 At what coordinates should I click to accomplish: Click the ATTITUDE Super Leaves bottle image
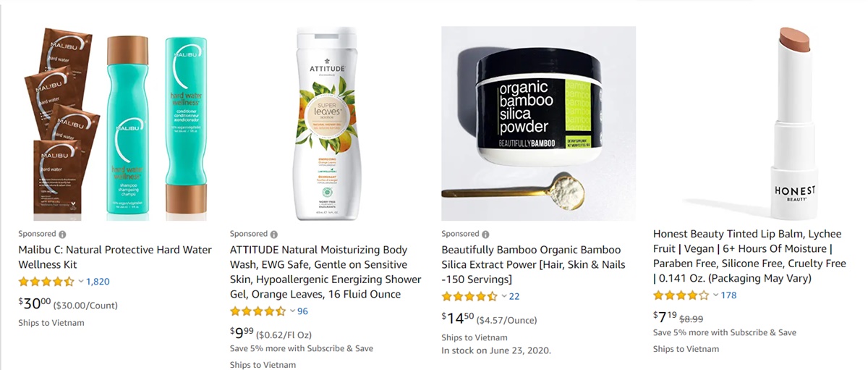point(327,124)
